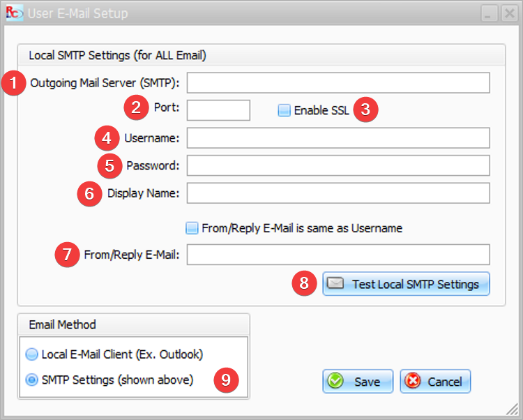Click the Password input field
Screen dimensions: 523x420
pyautogui.click(x=338, y=165)
